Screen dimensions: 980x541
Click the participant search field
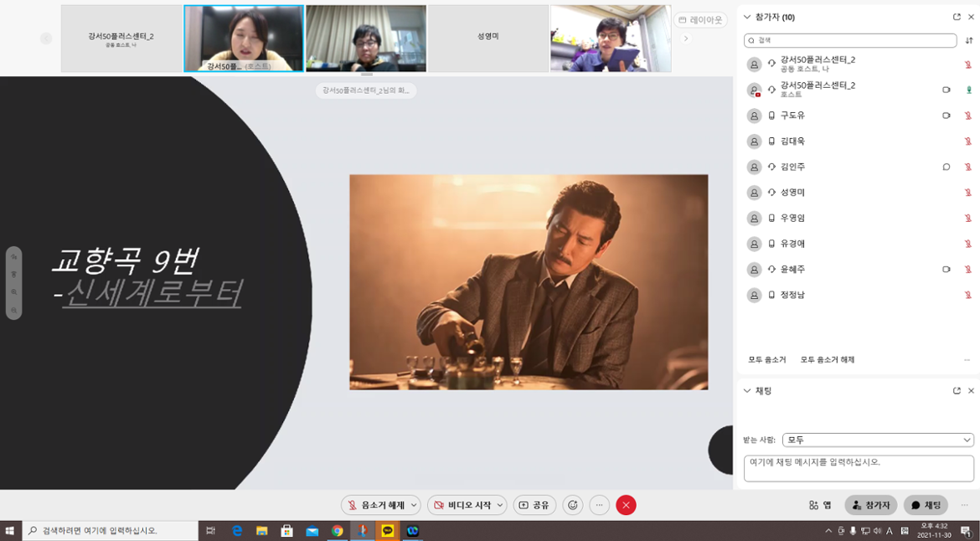click(x=850, y=40)
